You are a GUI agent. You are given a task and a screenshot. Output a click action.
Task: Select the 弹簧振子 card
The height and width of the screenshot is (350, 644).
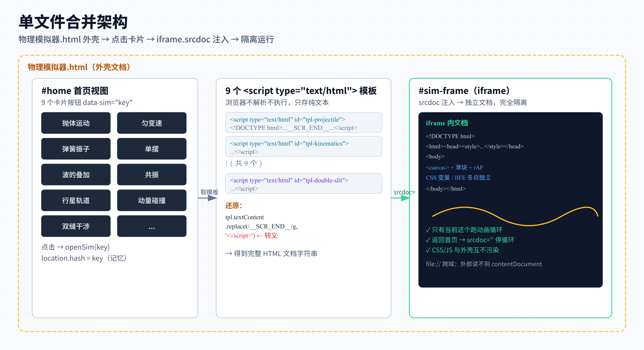point(76,149)
